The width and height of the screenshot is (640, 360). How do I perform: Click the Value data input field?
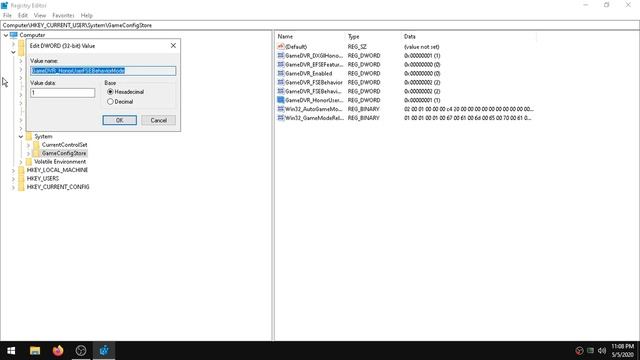[x=62, y=93]
